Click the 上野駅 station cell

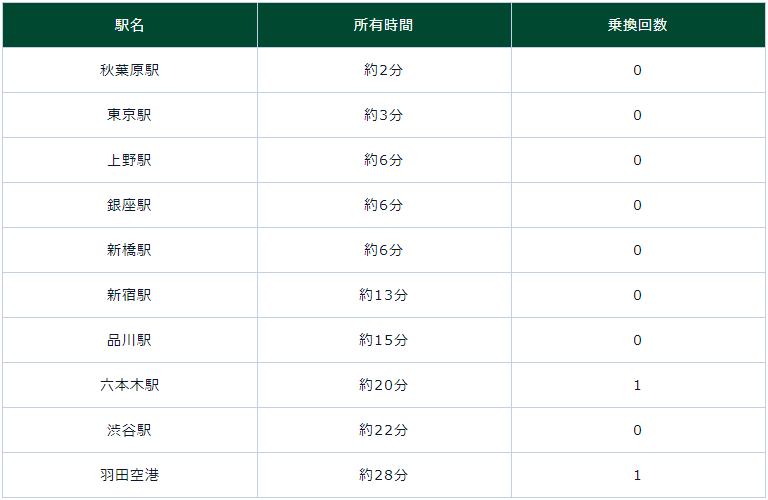click(129, 160)
